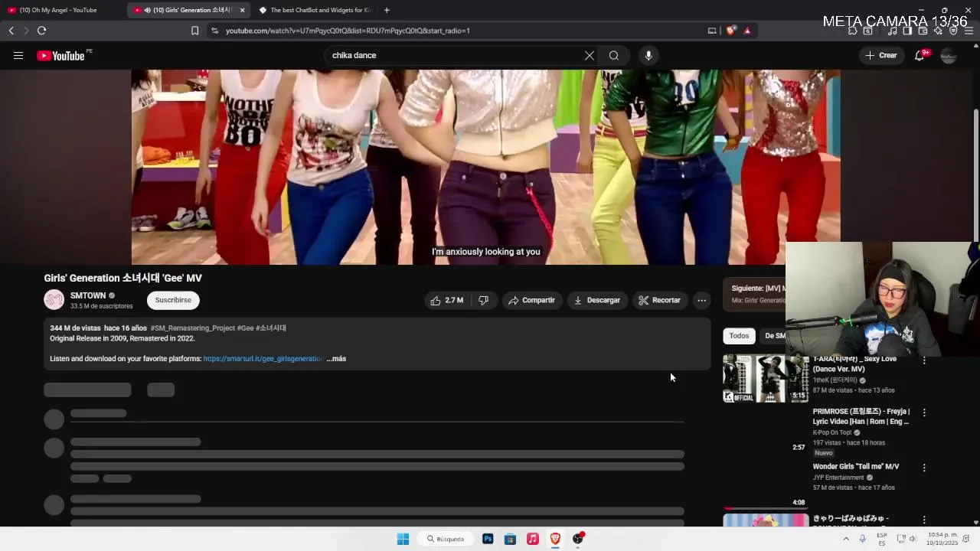Open the Windows Start menu
This screenshot has width=980, height=551.
pos(403,539)
